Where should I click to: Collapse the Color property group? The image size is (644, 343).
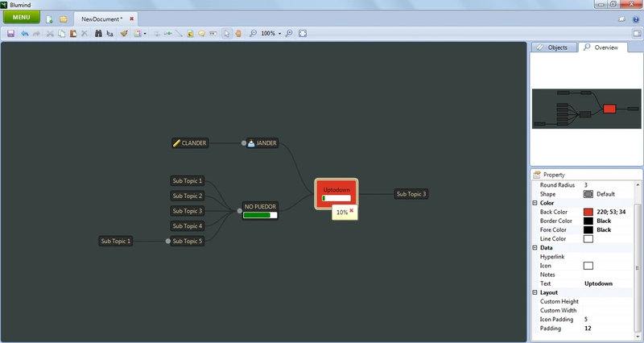click(535, 203)
